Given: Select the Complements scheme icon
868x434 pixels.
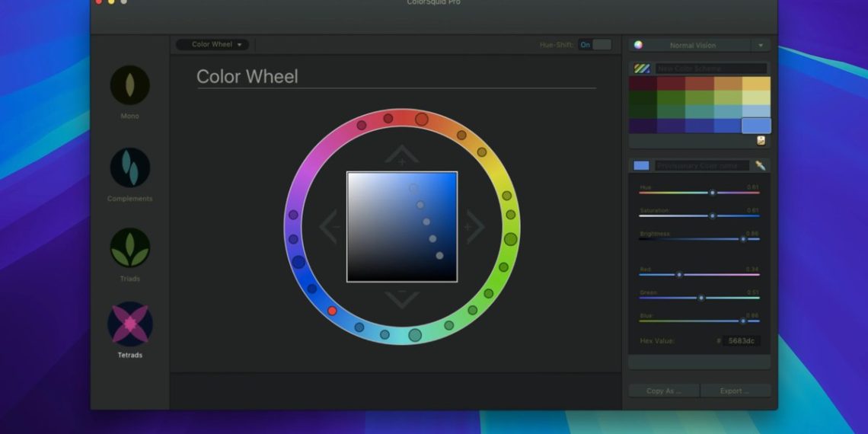Looking at the screenshot, I should pyautogui.click(x=129, y=168).
